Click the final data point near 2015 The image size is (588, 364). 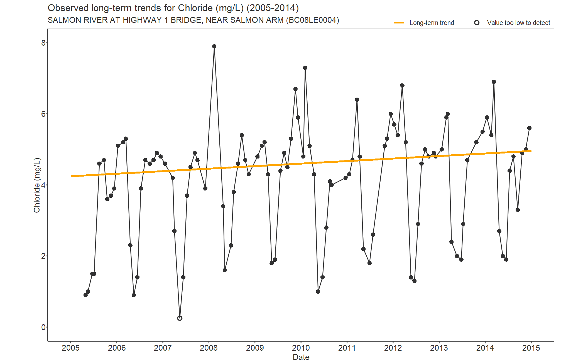(x=529, y=128)
